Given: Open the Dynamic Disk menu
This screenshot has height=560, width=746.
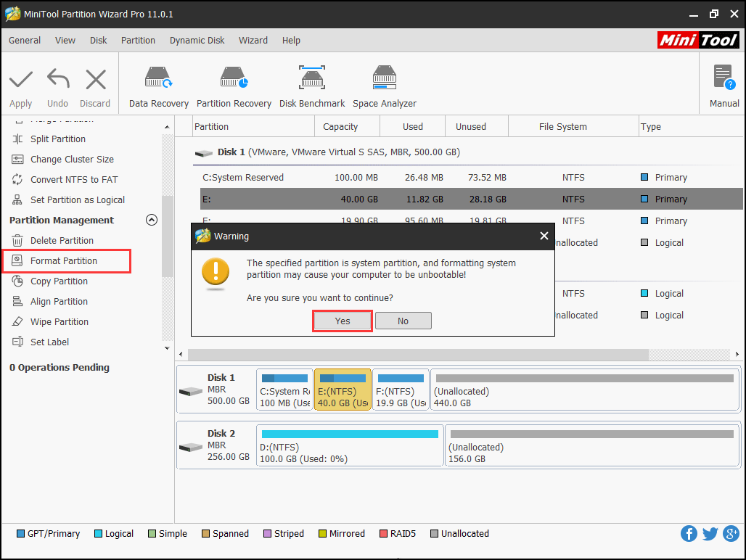Looking at the screenshot, I should (197, 41).
